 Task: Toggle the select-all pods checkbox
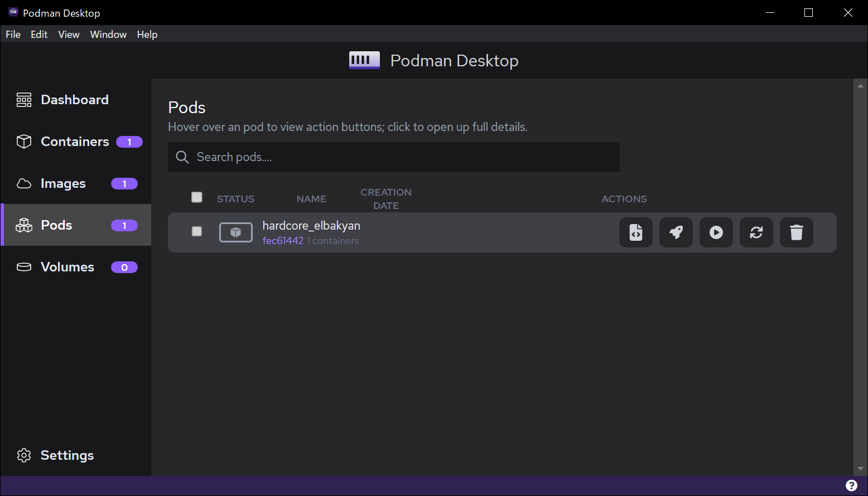[x=197, y=197]
